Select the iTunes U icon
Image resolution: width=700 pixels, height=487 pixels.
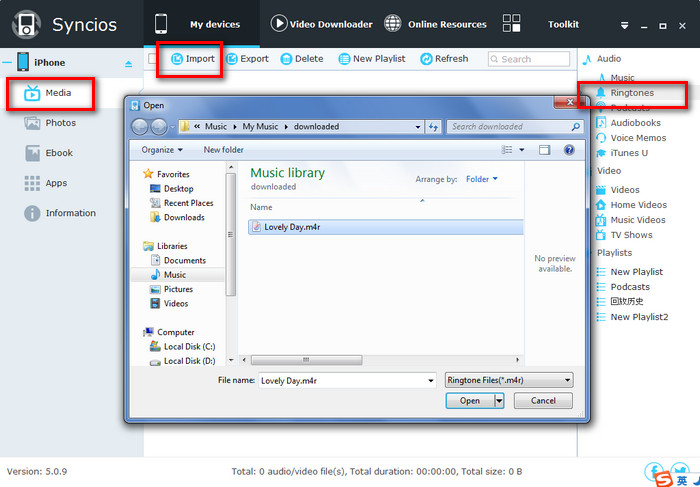tap(601, 153)
